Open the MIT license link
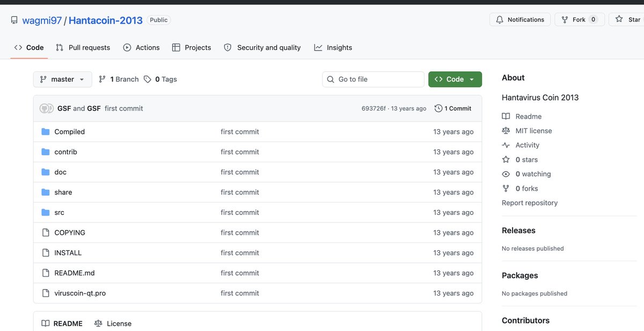The image size is (644, 331). click(x=533, y=131)
